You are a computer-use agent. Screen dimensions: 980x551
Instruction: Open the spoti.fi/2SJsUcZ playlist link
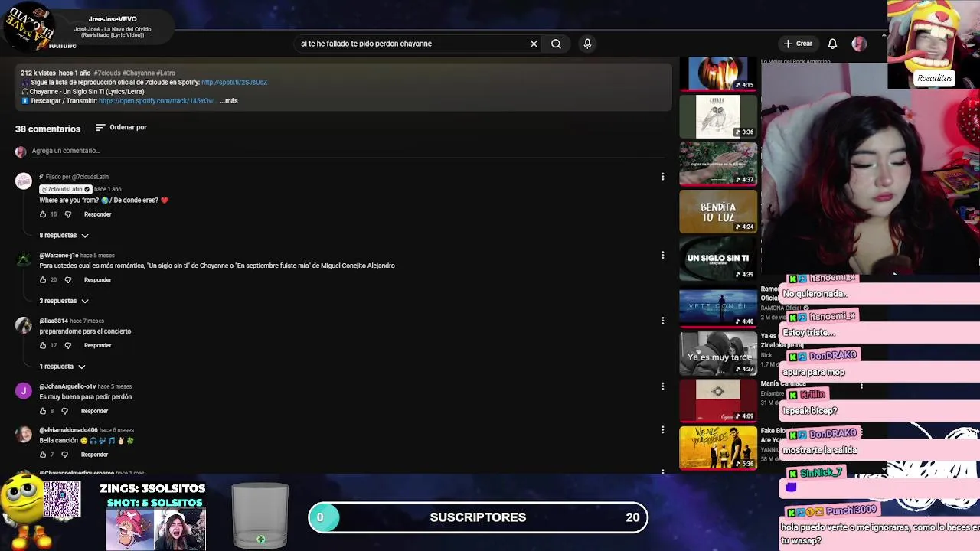234,83
